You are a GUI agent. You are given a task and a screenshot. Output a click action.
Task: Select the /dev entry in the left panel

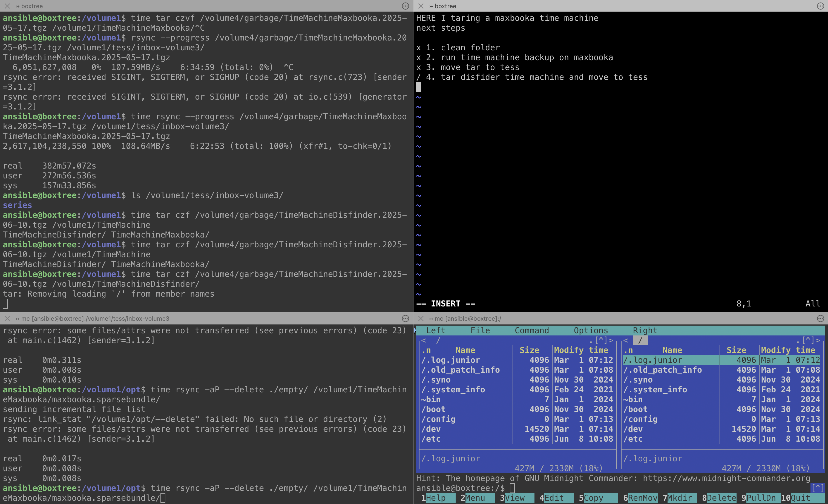click(x=432, y=429)
